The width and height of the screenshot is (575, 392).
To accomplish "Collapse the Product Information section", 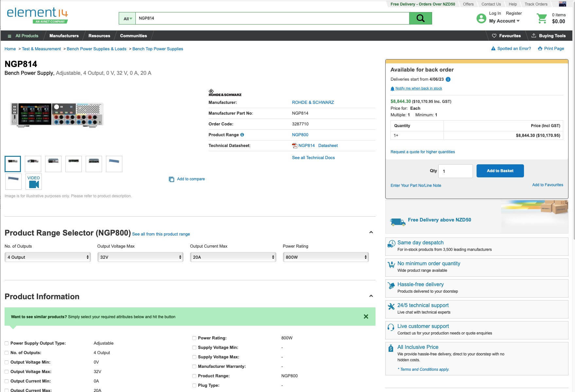I will point(371,296).
